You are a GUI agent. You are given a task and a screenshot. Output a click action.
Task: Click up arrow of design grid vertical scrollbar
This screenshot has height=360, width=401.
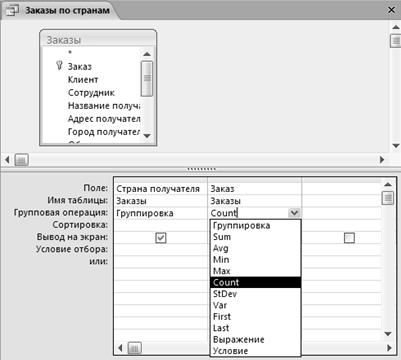coord(387,184)
